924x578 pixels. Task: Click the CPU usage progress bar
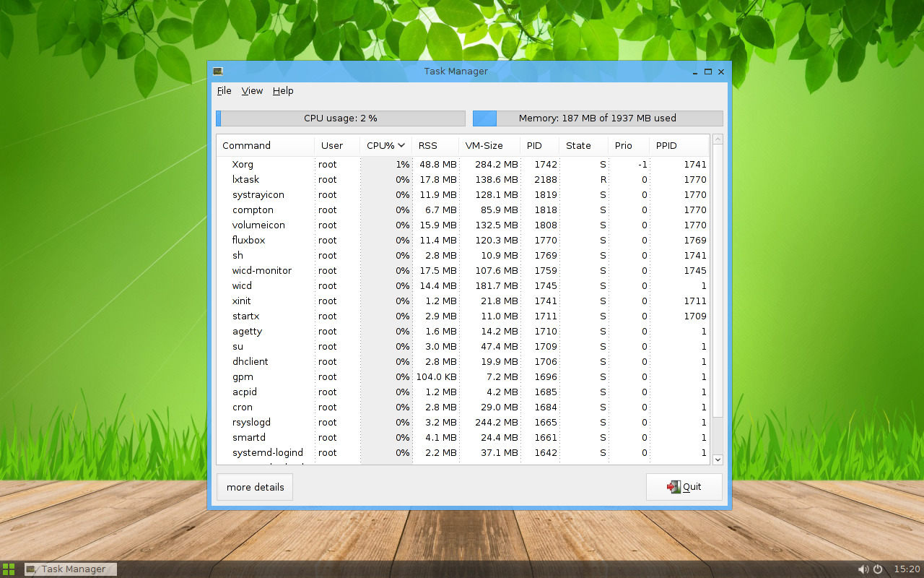pos(340,118)
